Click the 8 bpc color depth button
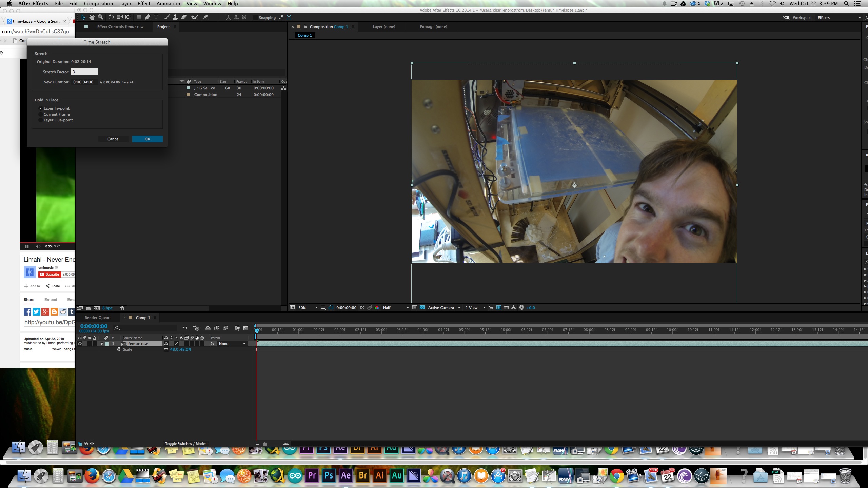 point(107,308)
